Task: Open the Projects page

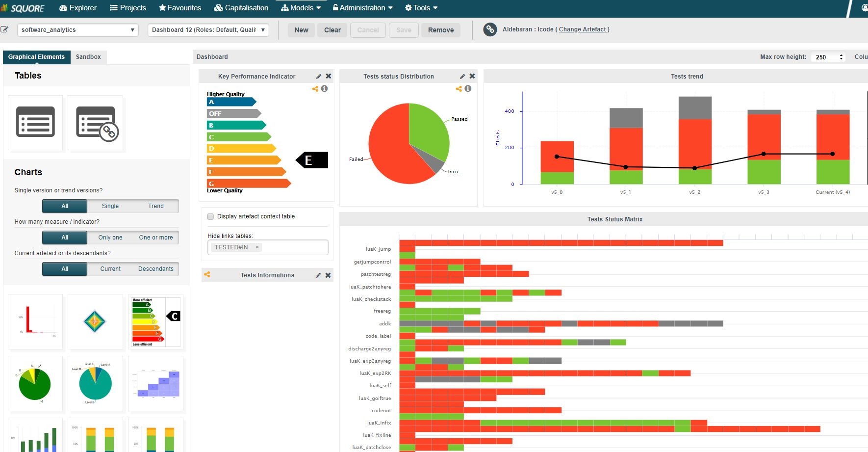Action: 128,8
